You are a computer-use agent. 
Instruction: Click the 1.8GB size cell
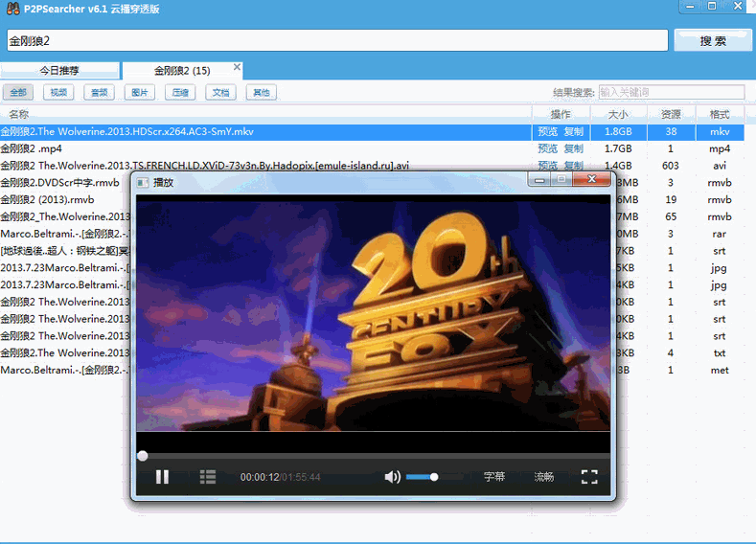coord(618,131)
